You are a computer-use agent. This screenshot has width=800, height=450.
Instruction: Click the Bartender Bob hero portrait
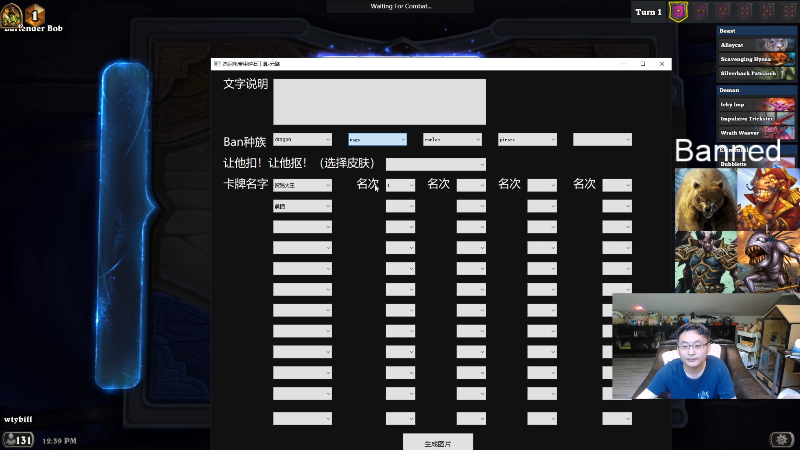pos(12,14)
